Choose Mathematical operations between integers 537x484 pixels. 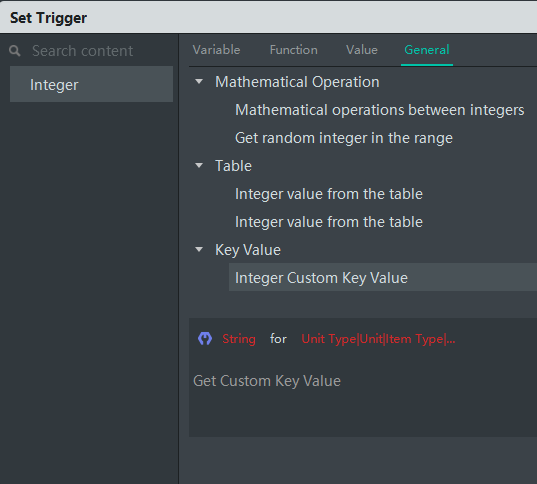[x=379, y=110]
